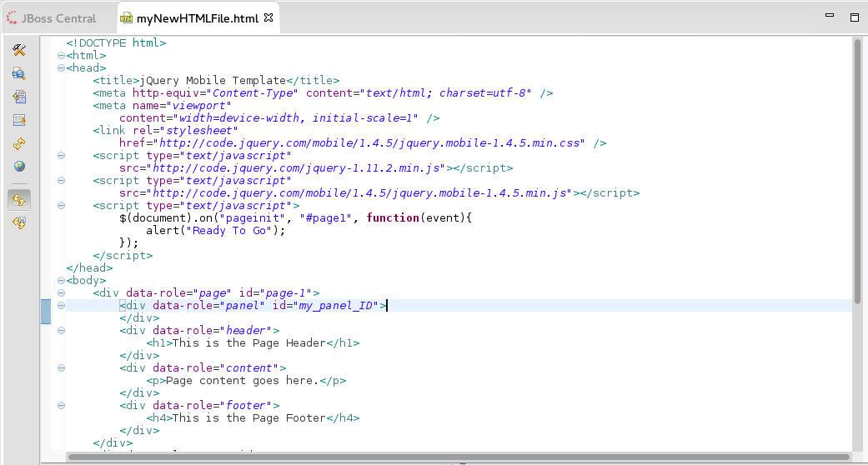868x465 pixels.
Task: Click the "function" keyword in script
Action: (x=393, y=218)
